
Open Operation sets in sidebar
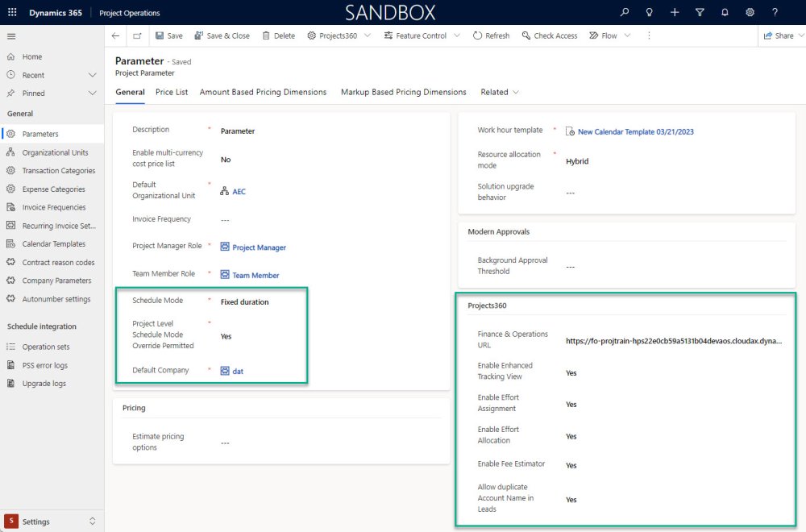(52, 347)
